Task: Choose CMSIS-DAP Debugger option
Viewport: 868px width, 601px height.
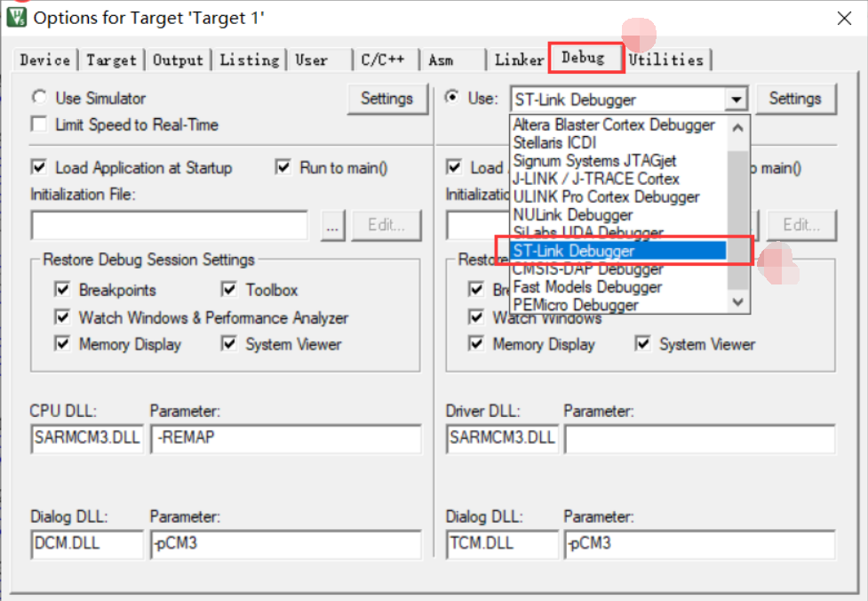Action: pos(587,269)
